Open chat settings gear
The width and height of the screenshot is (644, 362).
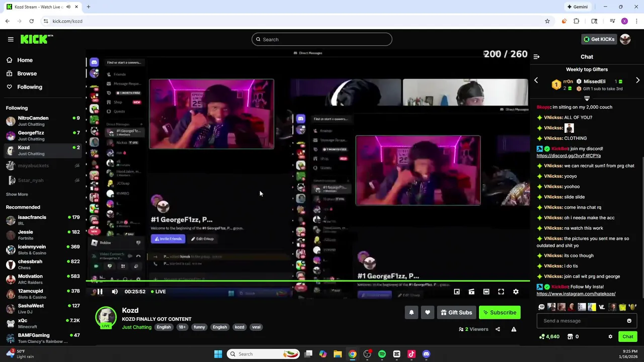point(610,337)
